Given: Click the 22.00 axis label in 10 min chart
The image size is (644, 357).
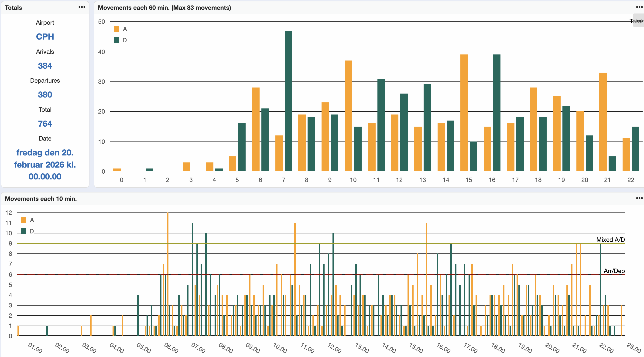Looking at the screenshot, I should pos(606,348).
